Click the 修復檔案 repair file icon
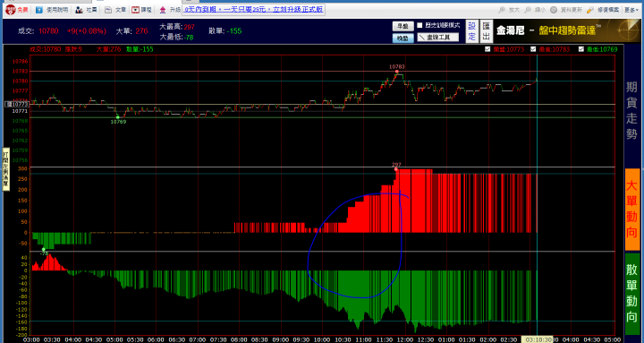Viewport: 644px width, 343px height. pyautogui.click(x=590, y=10)
